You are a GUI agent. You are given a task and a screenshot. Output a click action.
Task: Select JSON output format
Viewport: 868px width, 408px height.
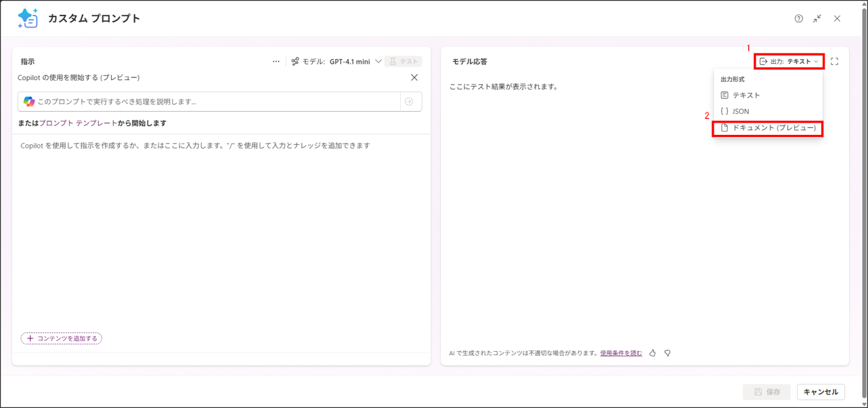pos(741,112)
